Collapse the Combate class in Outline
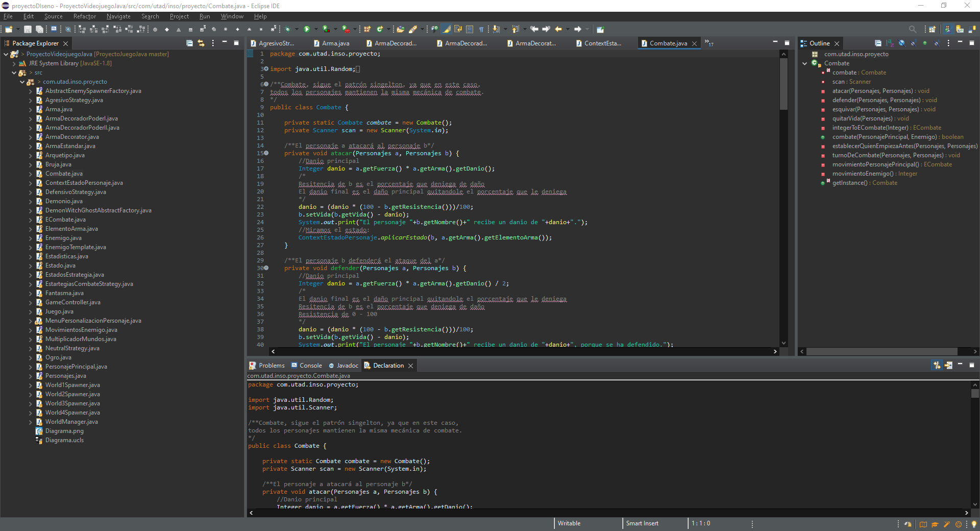The height and width of the screenshot is (531, 980). [805, 63]
